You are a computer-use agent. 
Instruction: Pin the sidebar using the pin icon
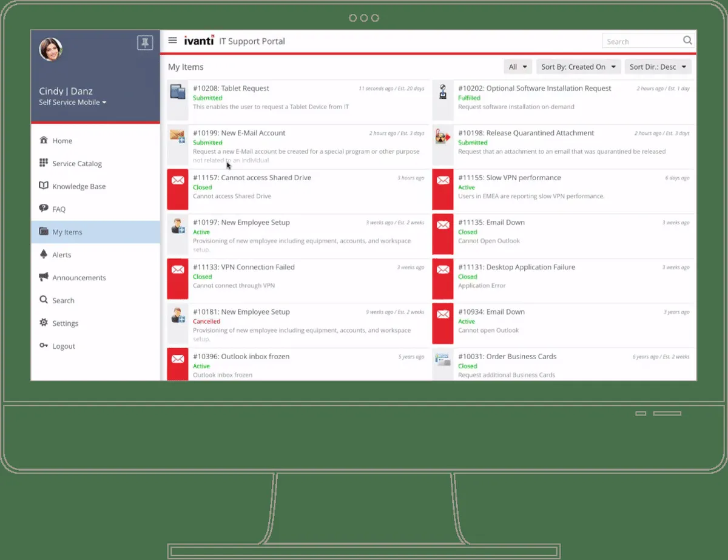(144, 42)
